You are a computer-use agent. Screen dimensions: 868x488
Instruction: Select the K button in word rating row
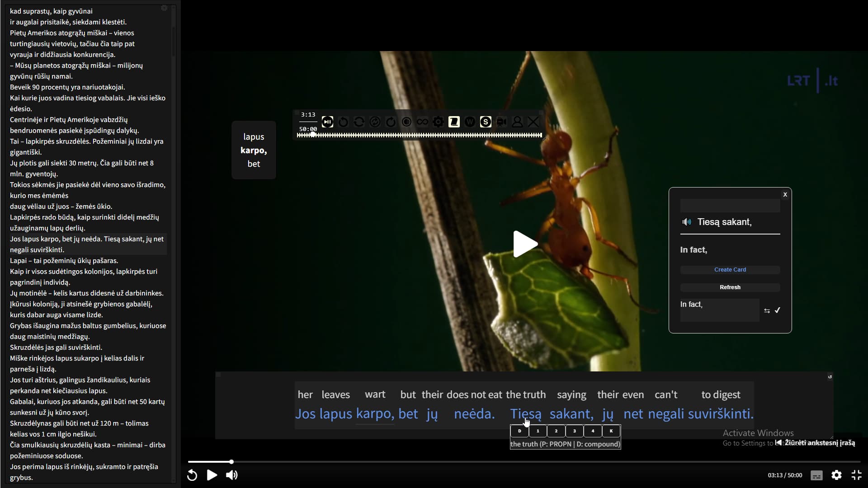click(611, 431)
